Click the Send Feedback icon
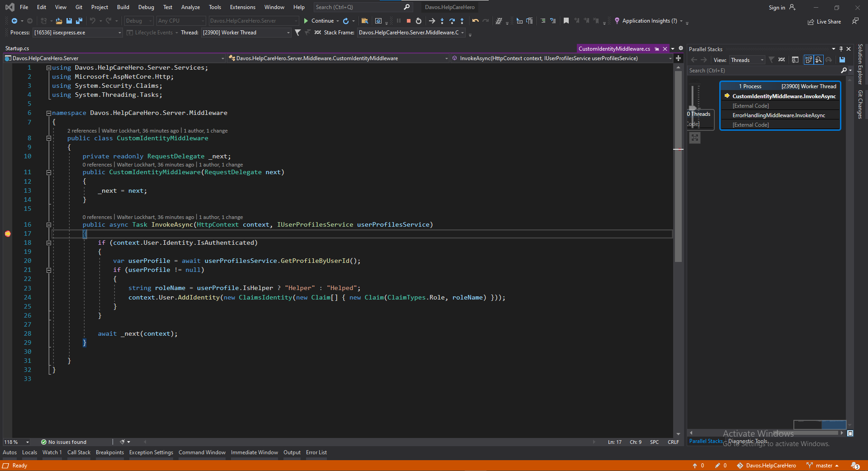This screenshot has height=471, width=868. click(855, 21)
